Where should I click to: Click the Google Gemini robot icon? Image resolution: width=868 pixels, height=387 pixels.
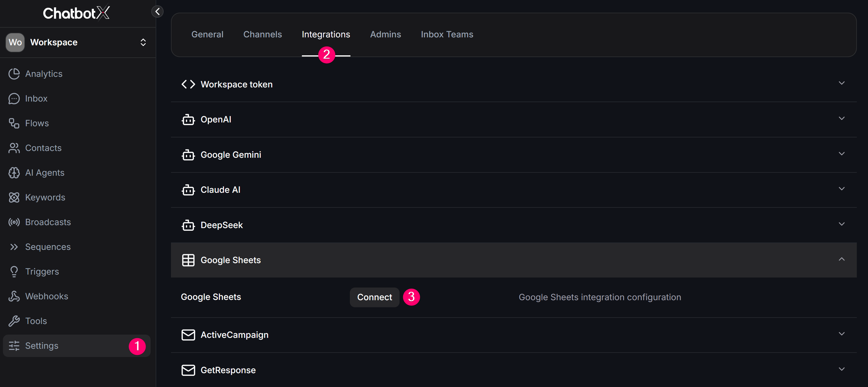(188, 155)
